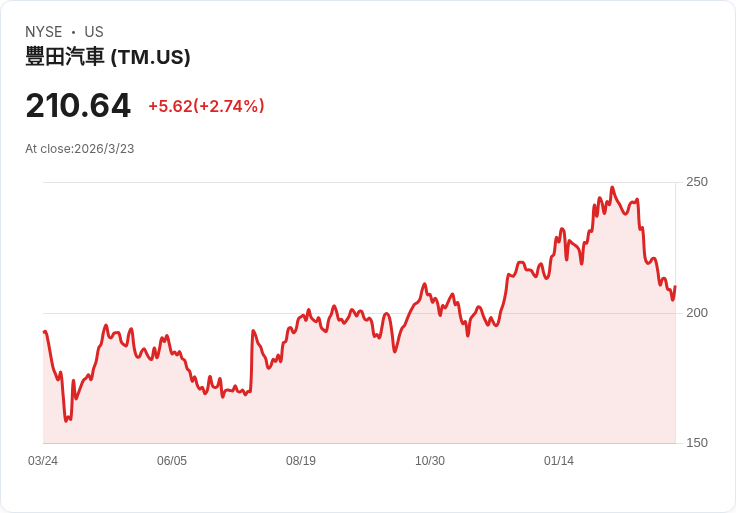The height and width of the screenshot is (513, 736).
Task: Click the 250 price axis label
Action: point(697,182)
